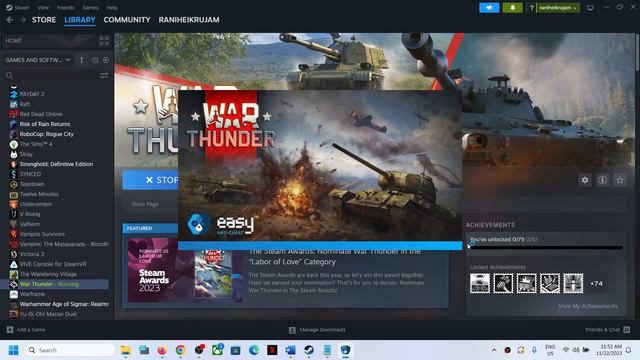Click the collapse-list up arrow button
The width and height of the screenshot is (640, 360).
coord(82,60)
